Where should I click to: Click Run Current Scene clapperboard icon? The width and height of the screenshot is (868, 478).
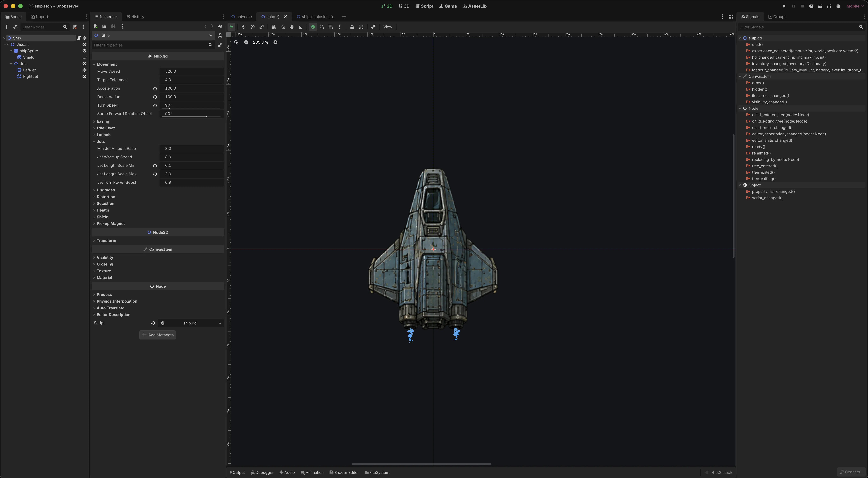tap(820, 6)
